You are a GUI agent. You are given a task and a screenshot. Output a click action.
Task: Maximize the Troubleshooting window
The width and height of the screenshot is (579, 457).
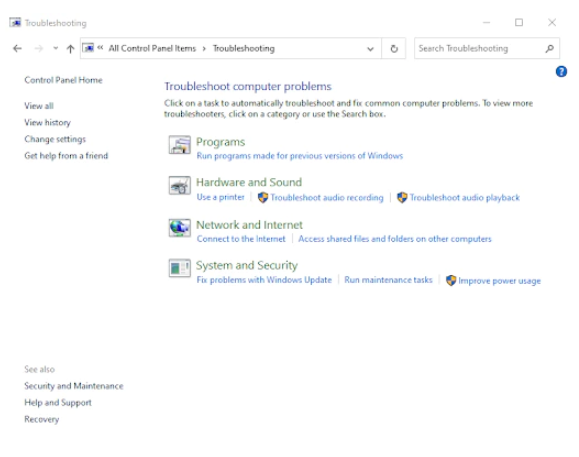coord(519,23)
